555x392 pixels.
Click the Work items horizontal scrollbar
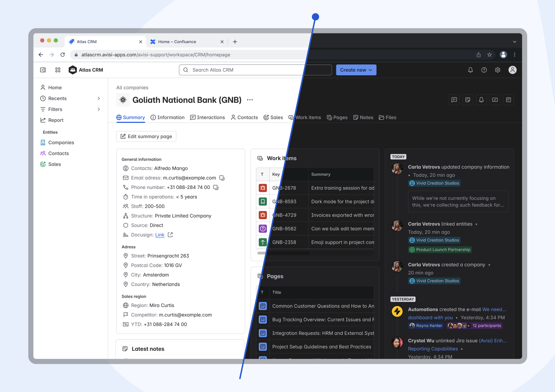point(283,253)
